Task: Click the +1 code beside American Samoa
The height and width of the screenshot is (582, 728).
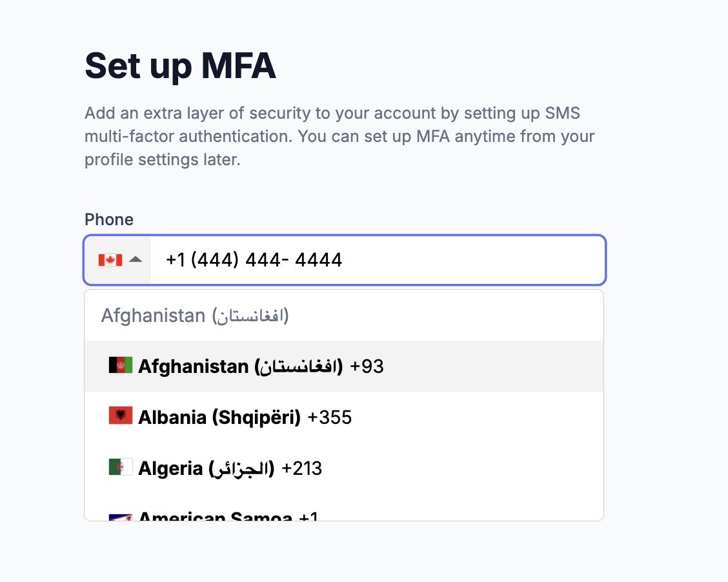Action: (x=309, y=517)
